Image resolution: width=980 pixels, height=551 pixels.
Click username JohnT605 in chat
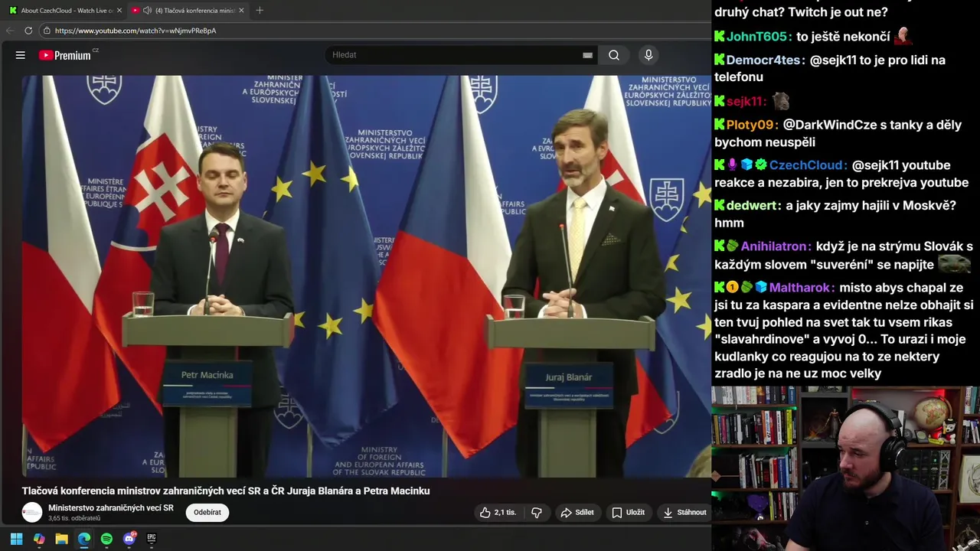pyautogui.click(x=757, y=37)
